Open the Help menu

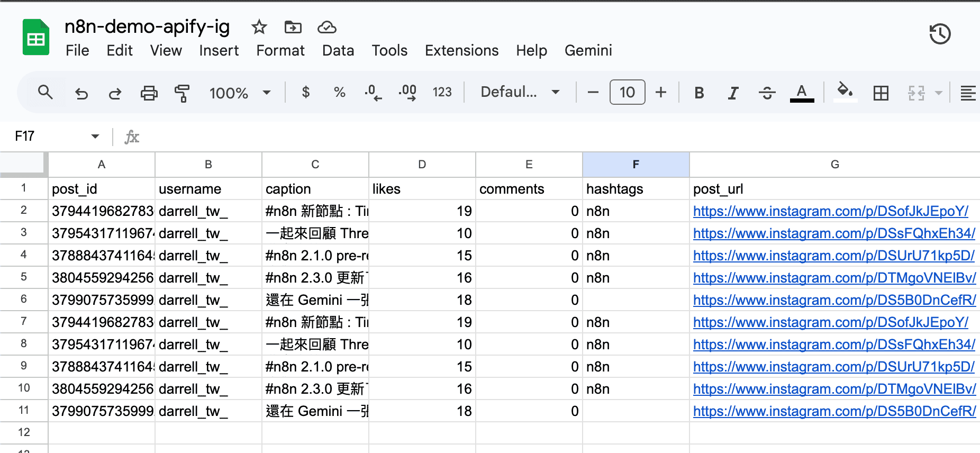tap(532, 51)
